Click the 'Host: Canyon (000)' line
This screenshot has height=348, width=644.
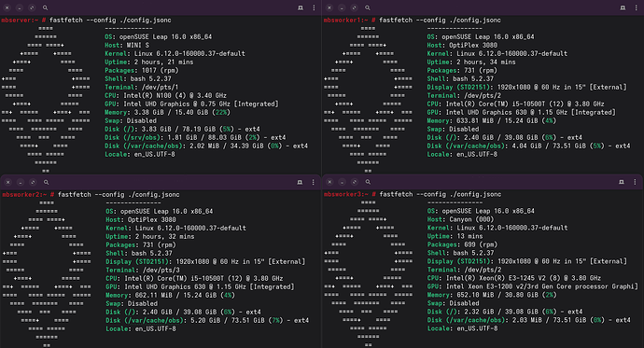click(460, 219)
